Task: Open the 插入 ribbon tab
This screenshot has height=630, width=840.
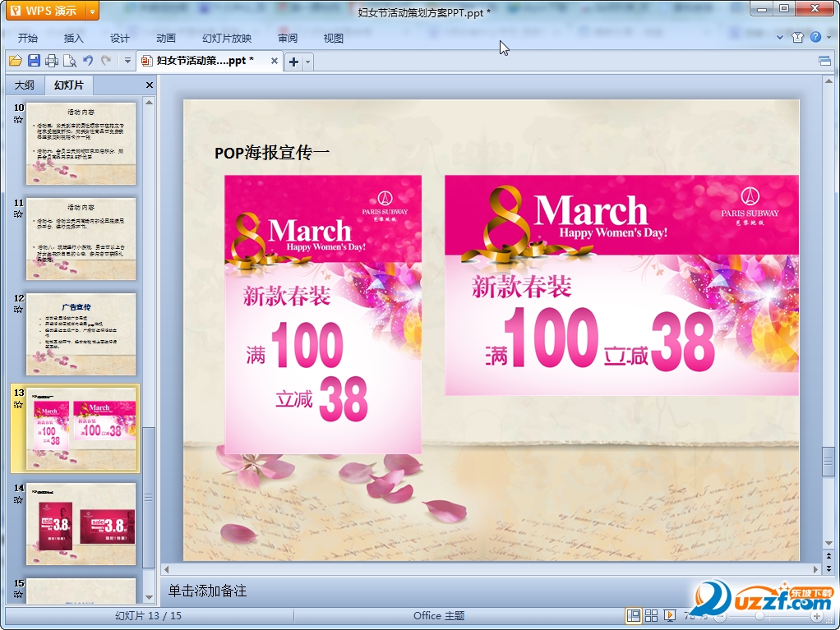Action: (x=73, y=38)
